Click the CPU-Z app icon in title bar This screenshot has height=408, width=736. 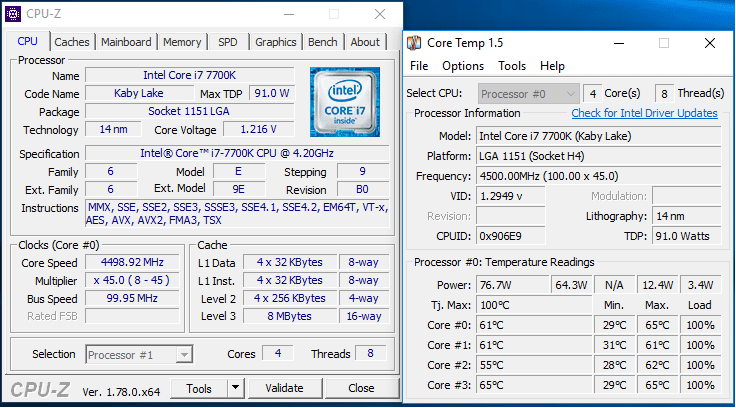click(x=13, y=14)
